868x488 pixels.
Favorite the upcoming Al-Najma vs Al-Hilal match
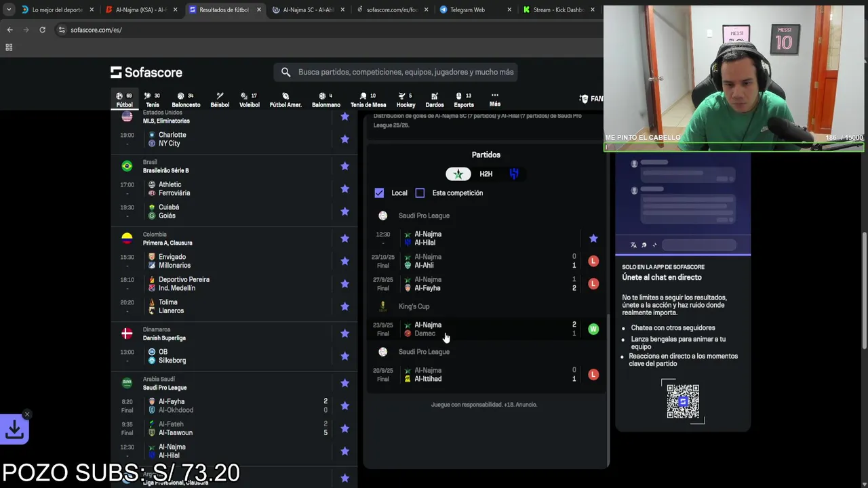(593, 239)
